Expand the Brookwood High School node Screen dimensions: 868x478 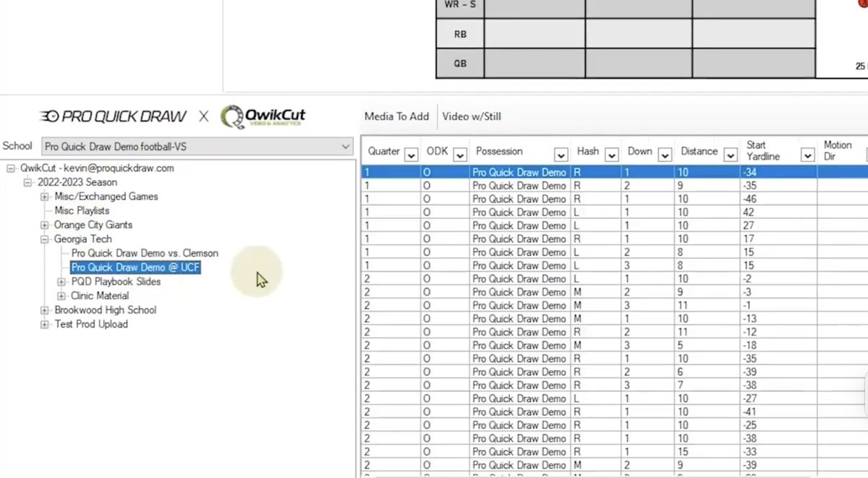click(45, 310)
